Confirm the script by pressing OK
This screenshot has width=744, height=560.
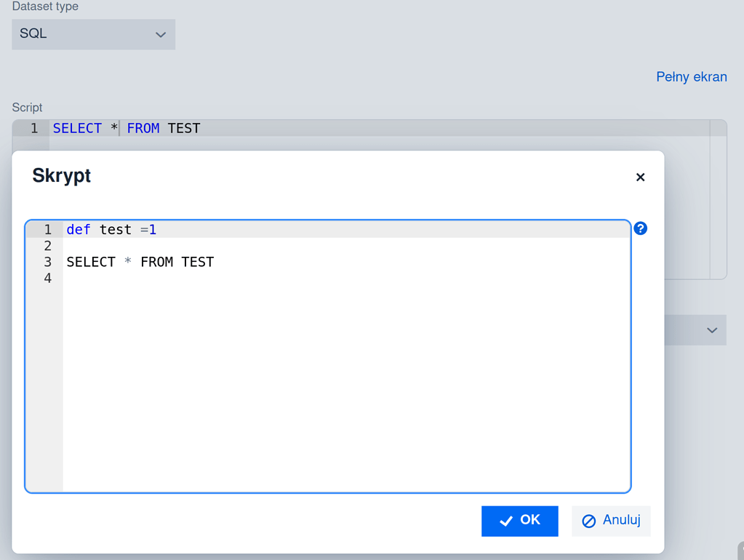tap(519, 521)
